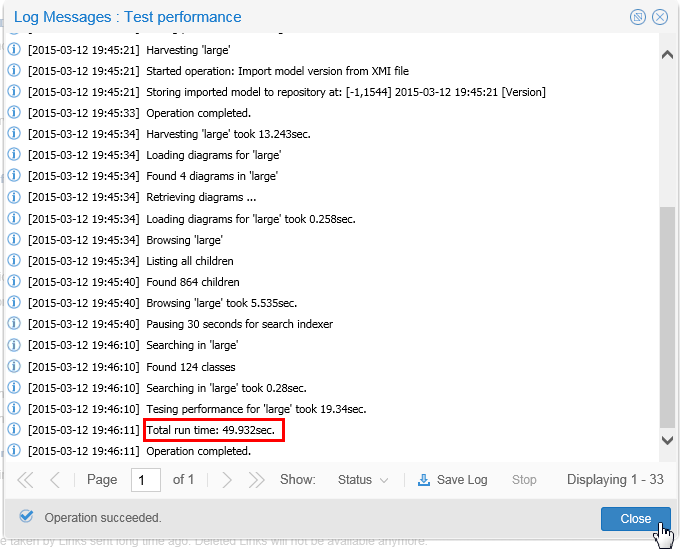Click info icon for Harvesting took 13.243sec row
Screen dimensions: 686x552
(14, 133)
